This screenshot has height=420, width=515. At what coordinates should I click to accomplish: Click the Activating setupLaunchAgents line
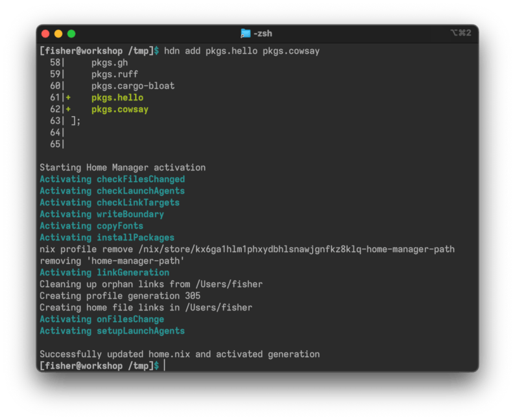coord(112,331)
